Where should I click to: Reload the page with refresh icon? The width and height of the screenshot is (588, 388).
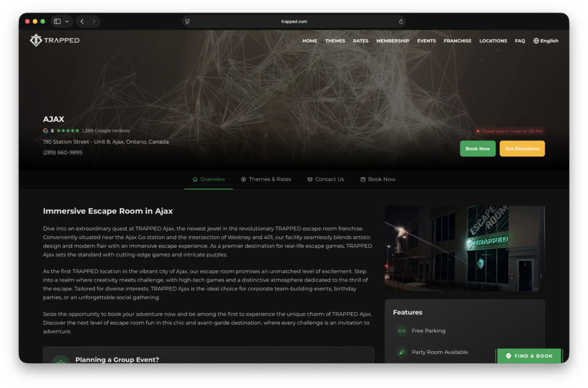click(401, 21)
